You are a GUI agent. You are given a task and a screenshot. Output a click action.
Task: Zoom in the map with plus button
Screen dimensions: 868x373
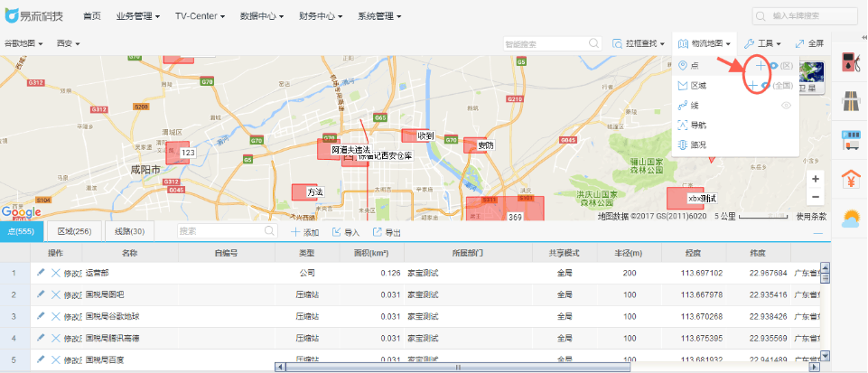point(816,179)
